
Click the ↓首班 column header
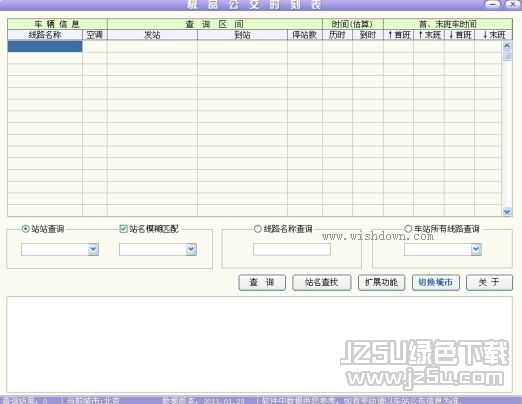click(x=460, y=35)
